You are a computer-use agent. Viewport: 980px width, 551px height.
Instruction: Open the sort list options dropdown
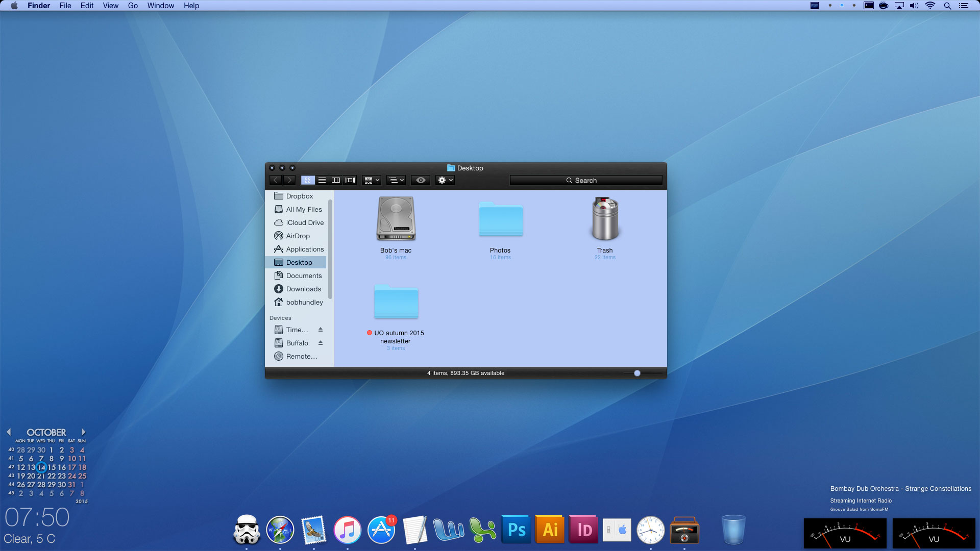396,180
